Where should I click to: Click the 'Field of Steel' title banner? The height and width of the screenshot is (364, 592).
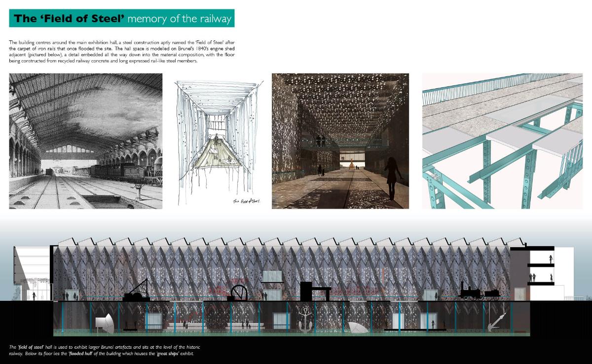(121, 19)
